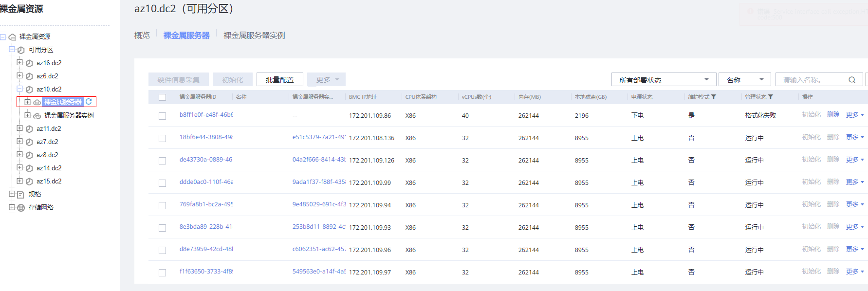The height and width of the screenshot is (291, 868).
Task: Click refresh icon beside 裸金属服务器 tree node
Action: 89,102
